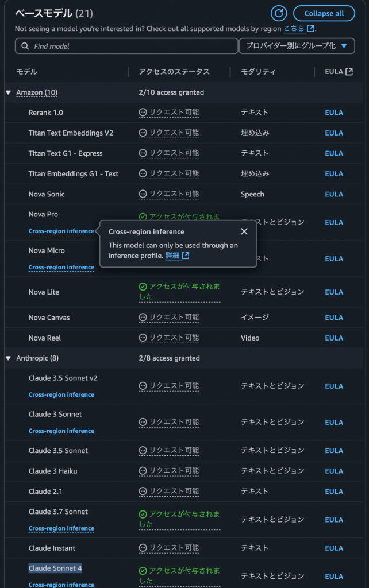Open EULA for Claude 3.7 Sonnet
The height and width of the screenshot is (588, 369).
coord(334,520)
